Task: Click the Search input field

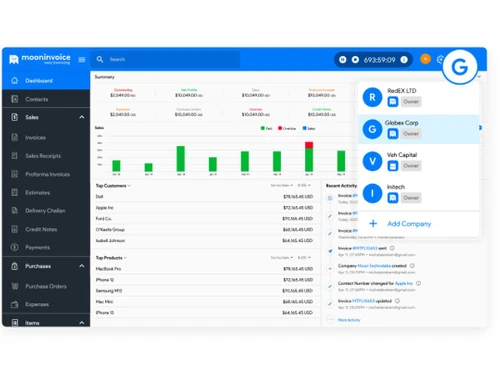Action: tap(166, 59)
